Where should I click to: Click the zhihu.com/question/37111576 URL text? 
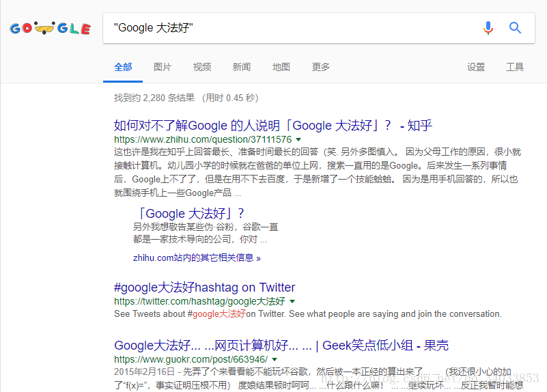point(203,139)
